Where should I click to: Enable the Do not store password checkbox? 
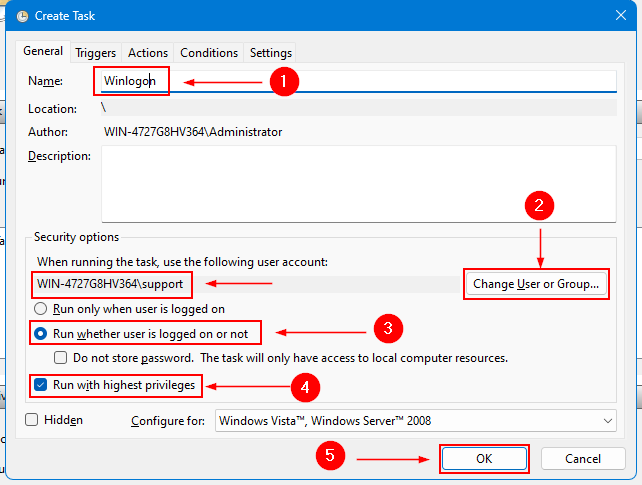click(62, 357)
